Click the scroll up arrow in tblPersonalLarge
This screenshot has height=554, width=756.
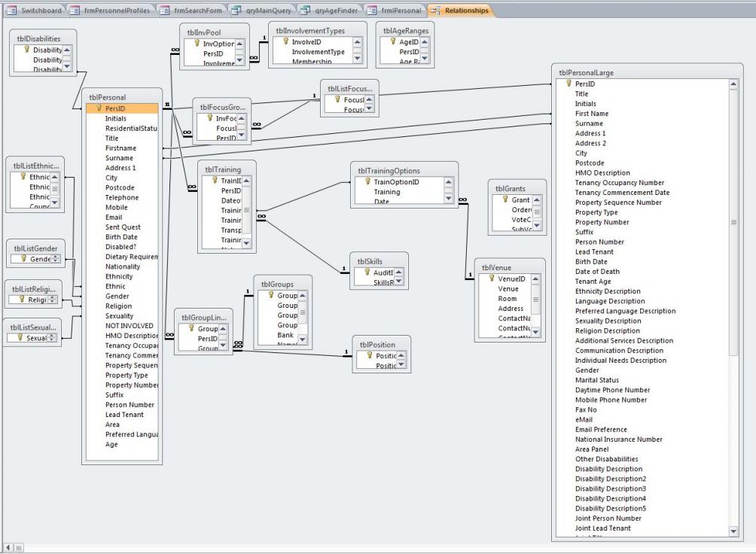[x=734, y=84]
